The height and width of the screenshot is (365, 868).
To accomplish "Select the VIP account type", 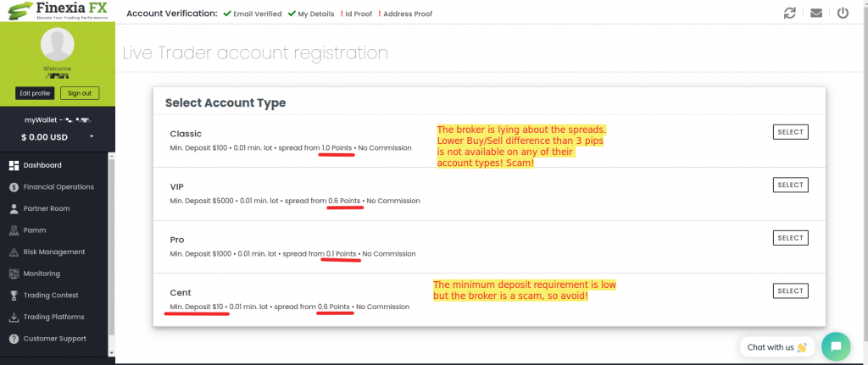I will pyautogui.click(x=791, y=185).
